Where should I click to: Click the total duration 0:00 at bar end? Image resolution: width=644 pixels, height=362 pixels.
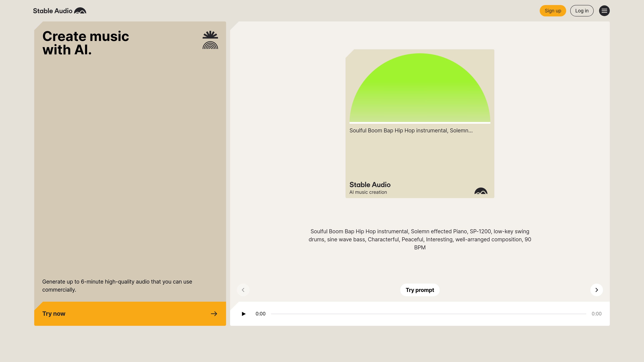tap(596, 314)
